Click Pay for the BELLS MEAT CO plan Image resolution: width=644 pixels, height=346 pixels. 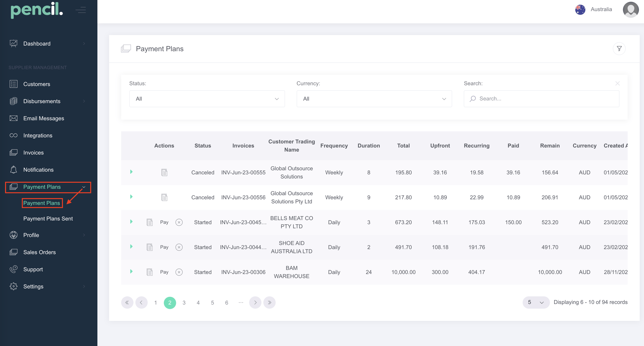click(164, 222)
